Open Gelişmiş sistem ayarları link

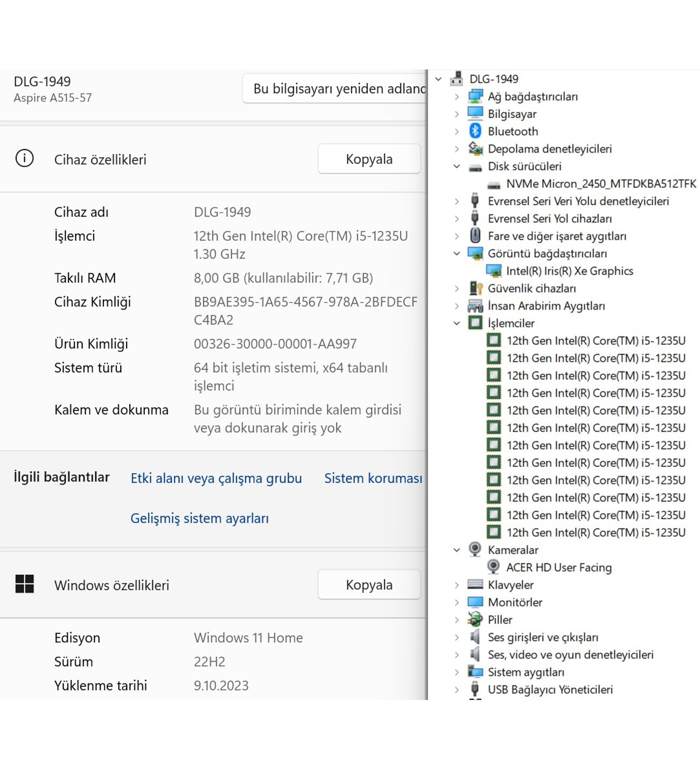point(199,518)
